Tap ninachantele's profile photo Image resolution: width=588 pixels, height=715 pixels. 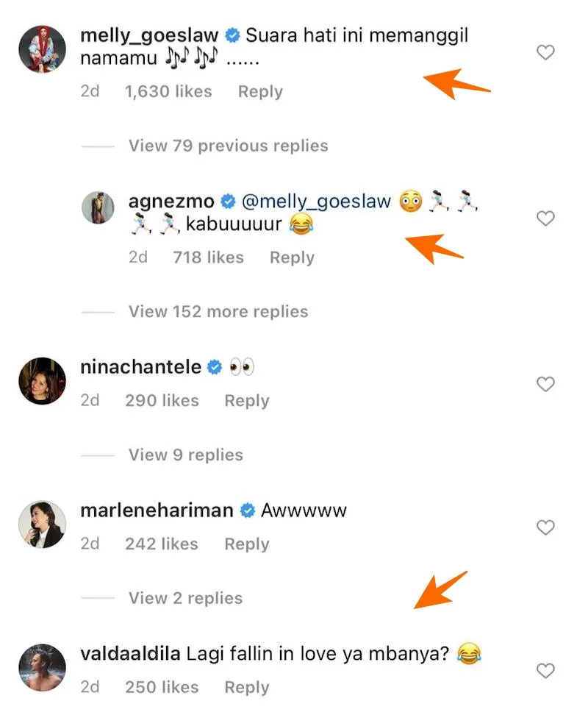(x=43, y=380)
